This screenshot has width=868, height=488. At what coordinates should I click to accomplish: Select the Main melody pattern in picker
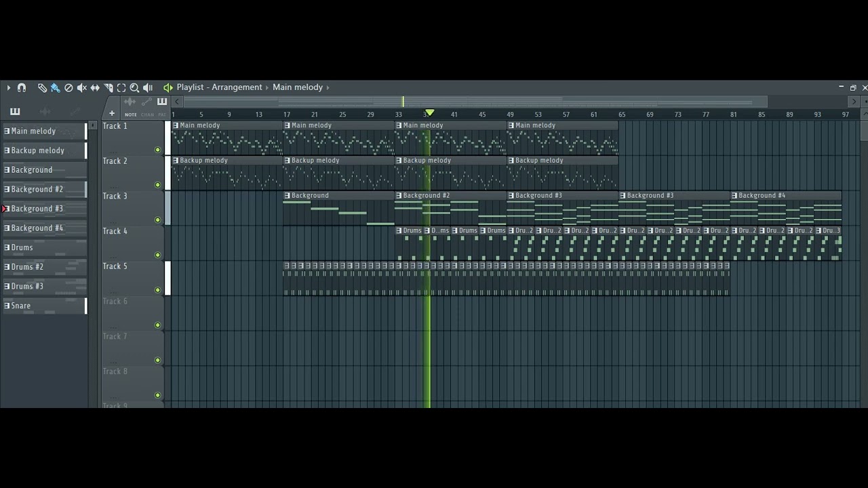(x=45, y=131)
